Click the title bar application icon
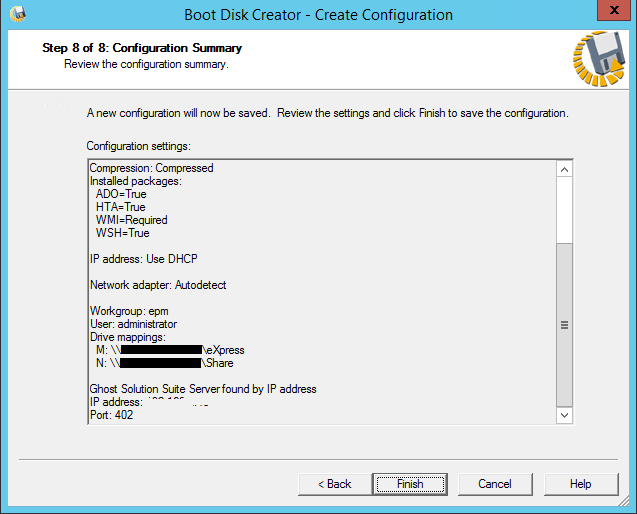Screen dimensions: 637x514 click(18, 14)
